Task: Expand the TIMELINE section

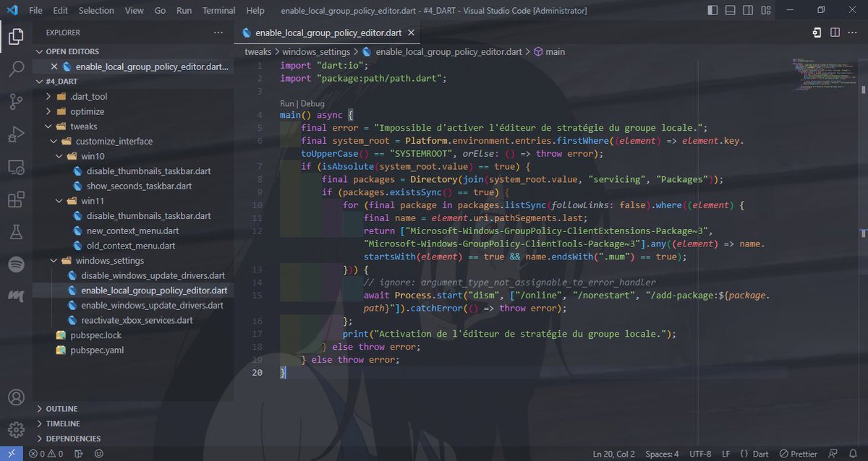Action: pos(133,423)
